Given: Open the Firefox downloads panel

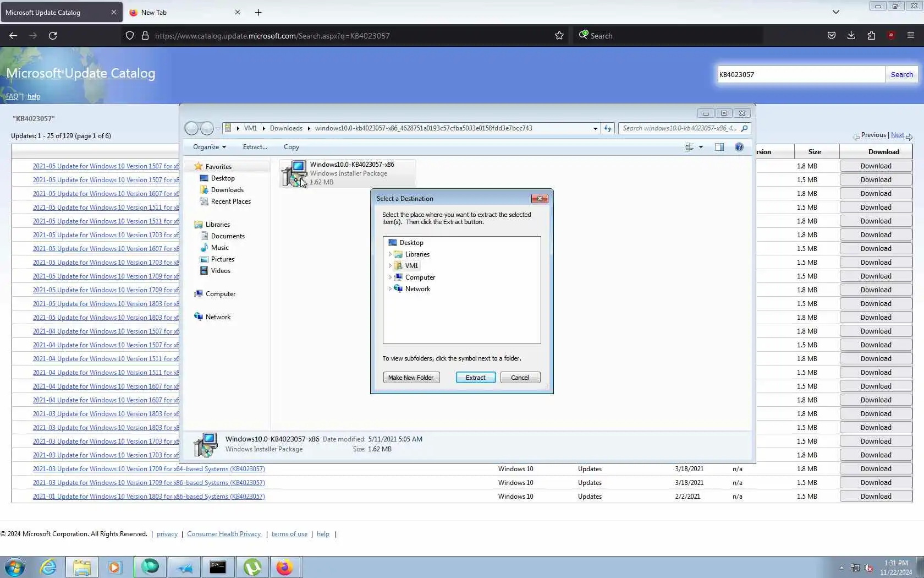Looking at the screenshot, I should click(851, 36).
